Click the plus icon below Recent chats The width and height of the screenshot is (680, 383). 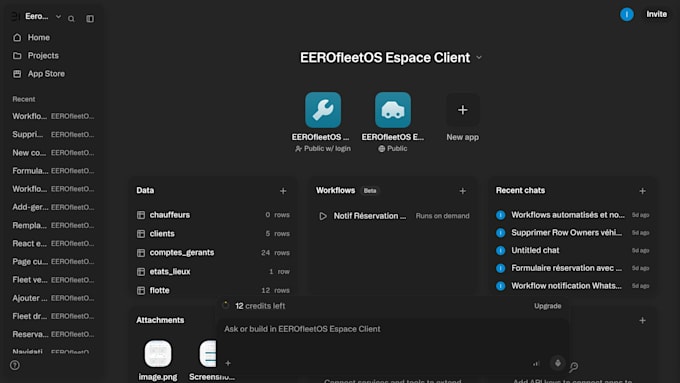642,321
